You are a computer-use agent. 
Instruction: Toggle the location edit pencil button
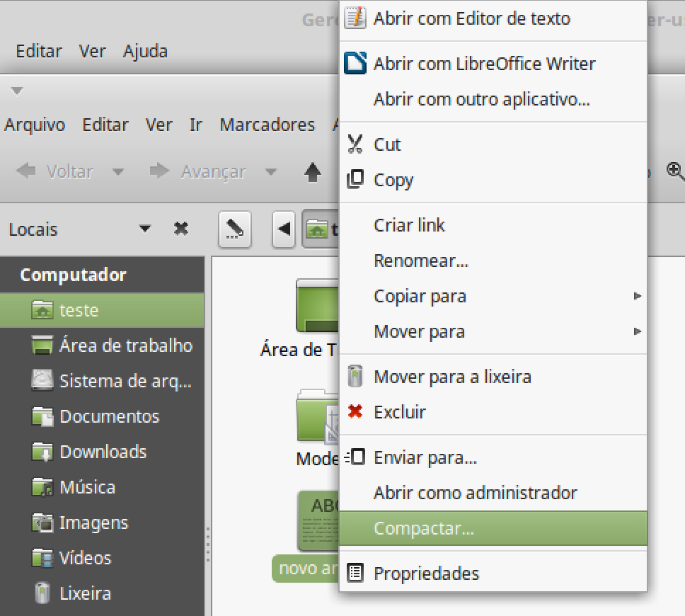click(235, 229)
